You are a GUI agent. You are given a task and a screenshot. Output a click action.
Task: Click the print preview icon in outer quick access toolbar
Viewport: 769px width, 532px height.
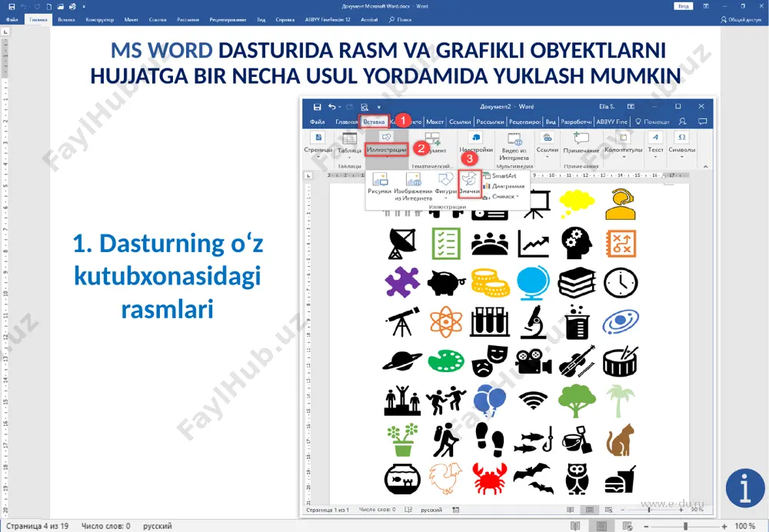click(x=72, y=7)
